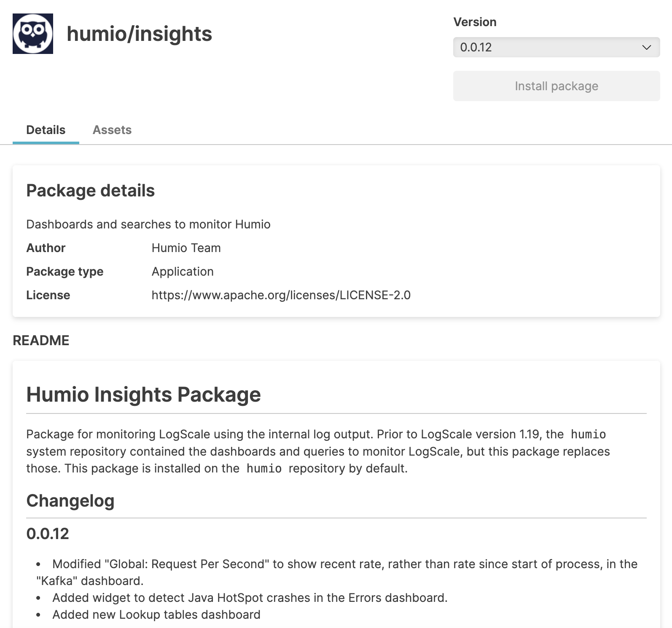Click the 0.0.12 changelog version heading
Viewport: 672px width, 628px height.
pos(48,534)
